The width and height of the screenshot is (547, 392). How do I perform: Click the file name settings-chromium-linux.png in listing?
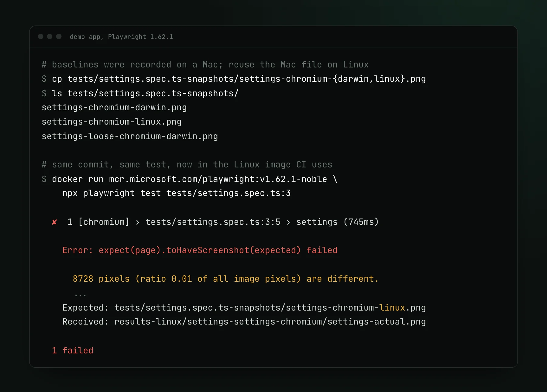coord(112,122)
